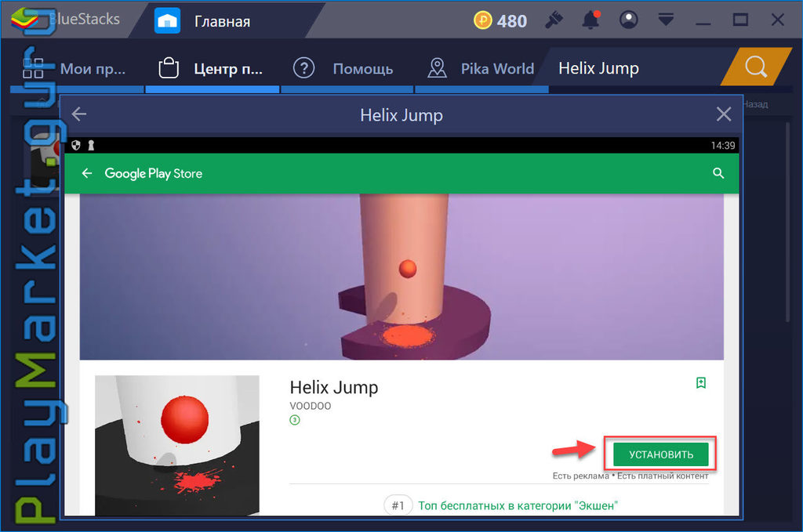Click the Есть реклама notice text

(581, 476)
